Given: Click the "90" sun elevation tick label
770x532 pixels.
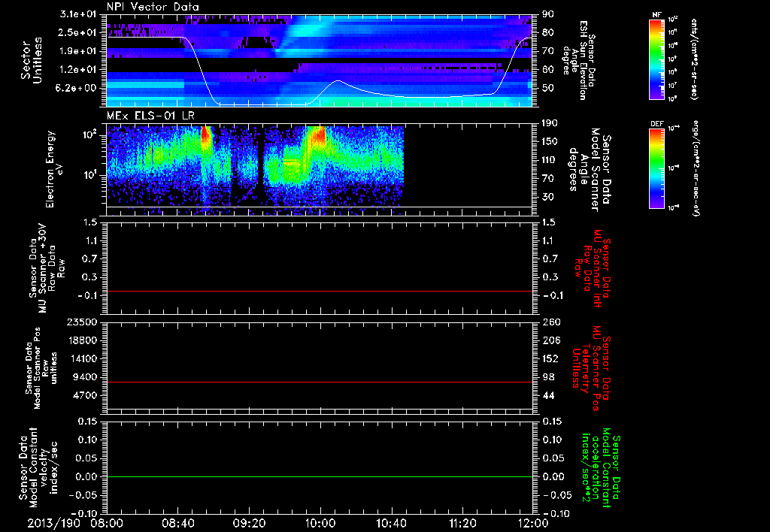Looking at the screenshot, I should [547, 14].
